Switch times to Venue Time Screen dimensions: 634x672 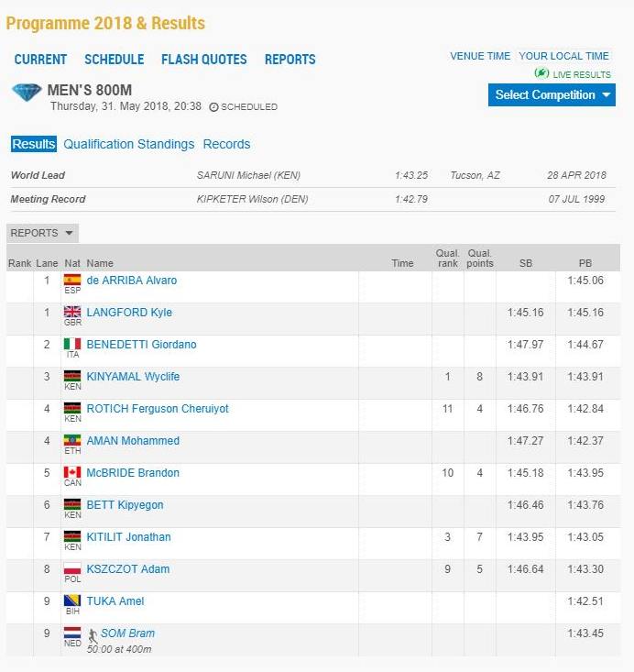point(480,56)
